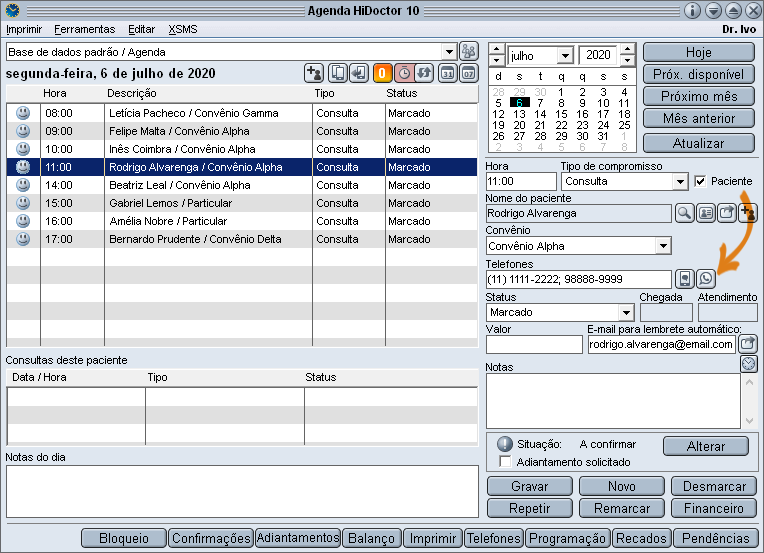Open the Pendências button at bottom
Screen dimensions: 764x553
point(716,538)
